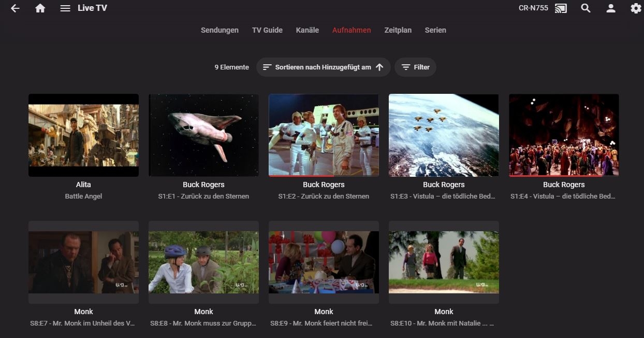Click Monk title above S8:E9
This screenshot has height=338, width=644.
324,312
